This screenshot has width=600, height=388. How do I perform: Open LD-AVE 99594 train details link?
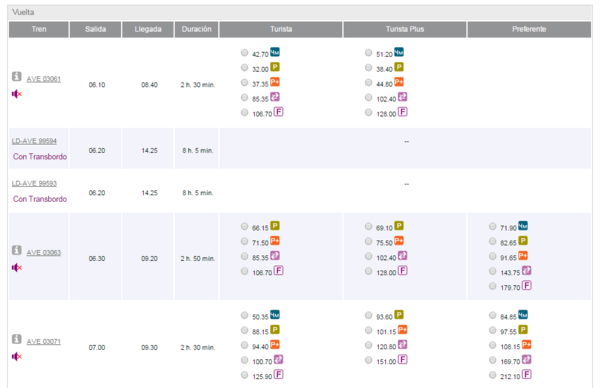34,141
